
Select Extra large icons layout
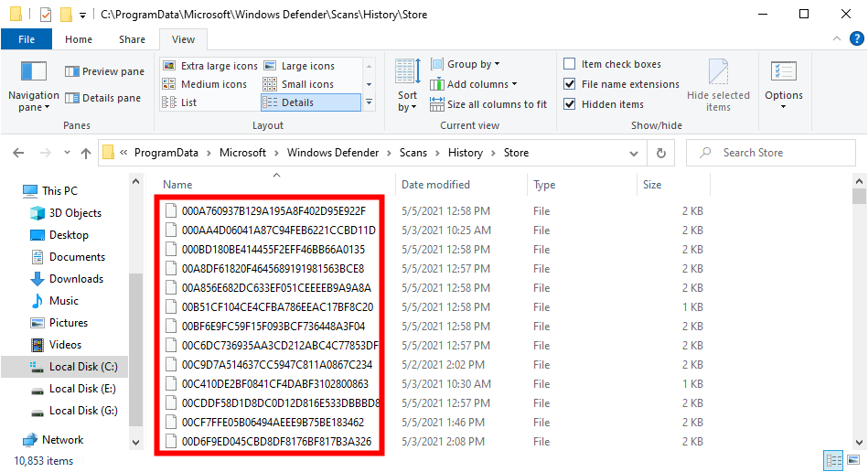click(209, 66)
